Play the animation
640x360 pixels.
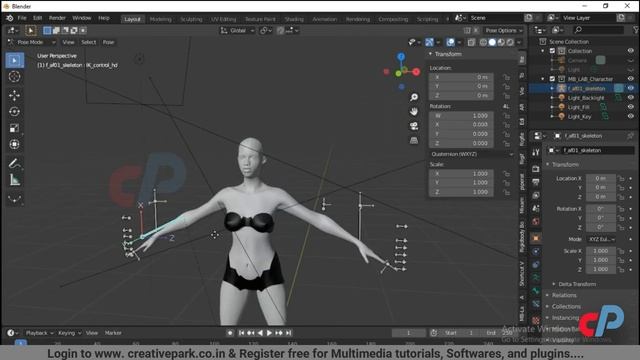point(269,333)
